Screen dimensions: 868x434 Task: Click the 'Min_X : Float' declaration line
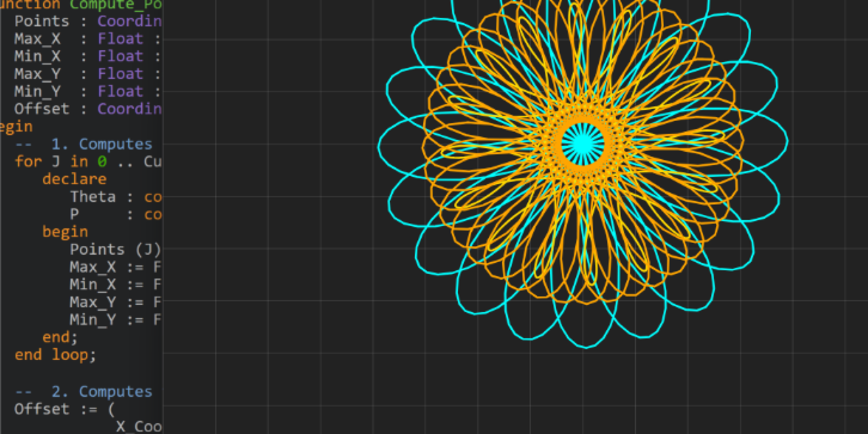87,56
